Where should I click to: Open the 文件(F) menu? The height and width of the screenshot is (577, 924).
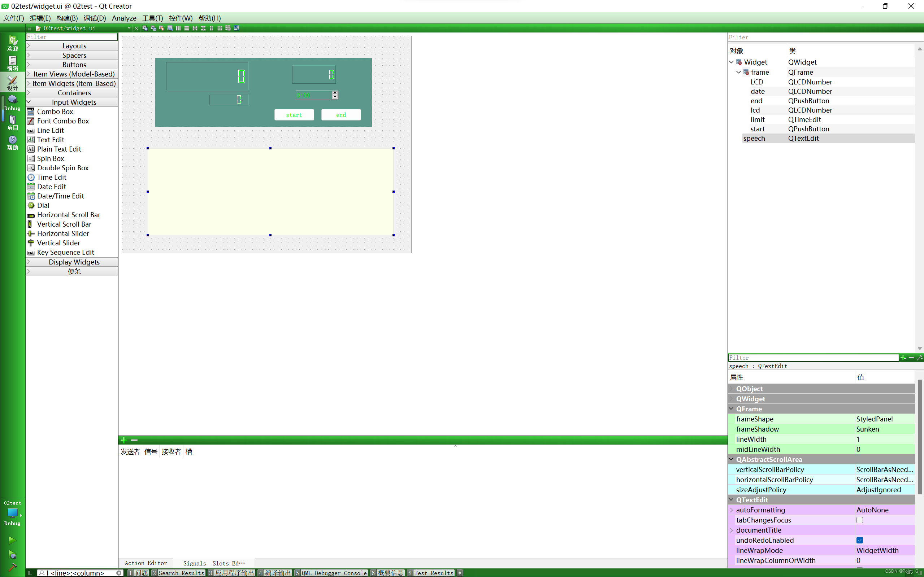tap(13, 18)
